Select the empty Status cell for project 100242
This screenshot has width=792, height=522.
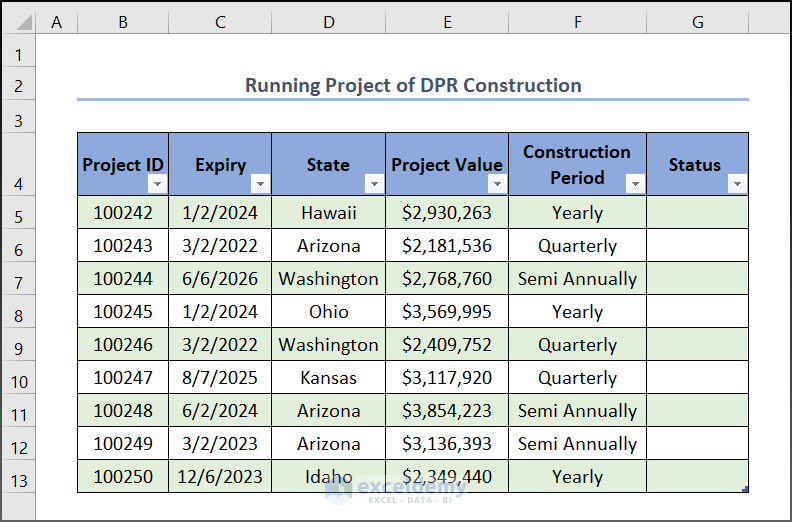click(697, 213)
